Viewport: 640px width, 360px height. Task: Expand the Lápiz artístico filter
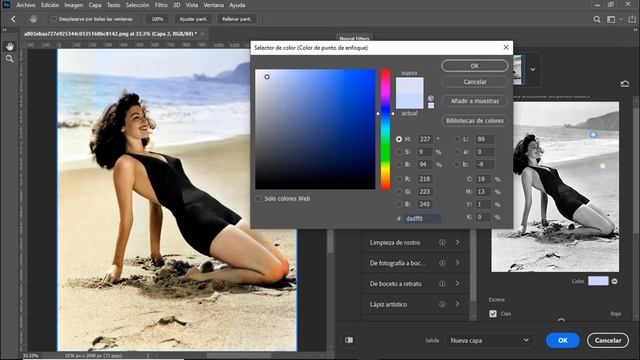pyautogui.click(x=458, y=304)
